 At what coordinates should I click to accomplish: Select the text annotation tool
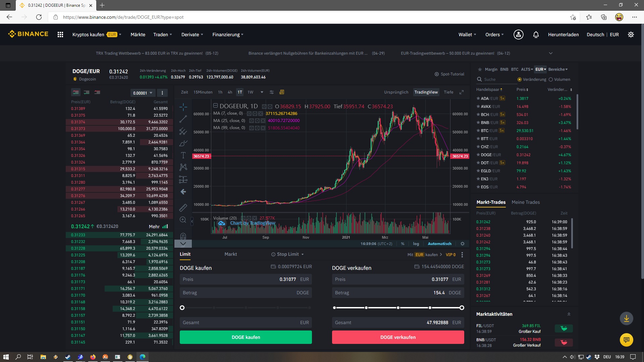coord(183,155)
